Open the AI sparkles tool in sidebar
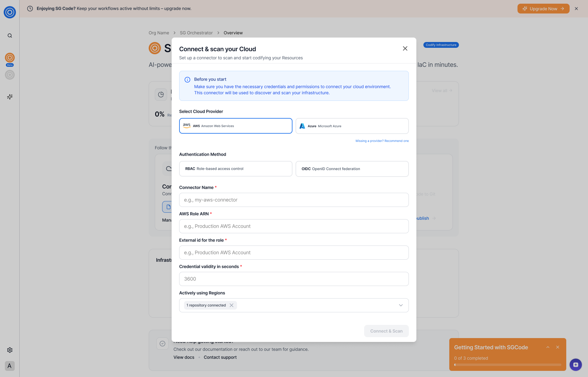The image size is (588, 377). (9, 97)
